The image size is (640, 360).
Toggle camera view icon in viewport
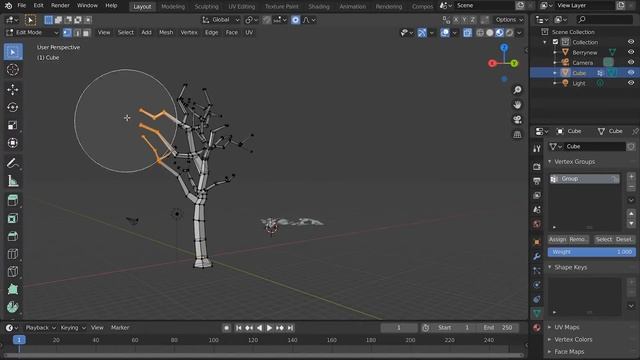coord(517,120)
